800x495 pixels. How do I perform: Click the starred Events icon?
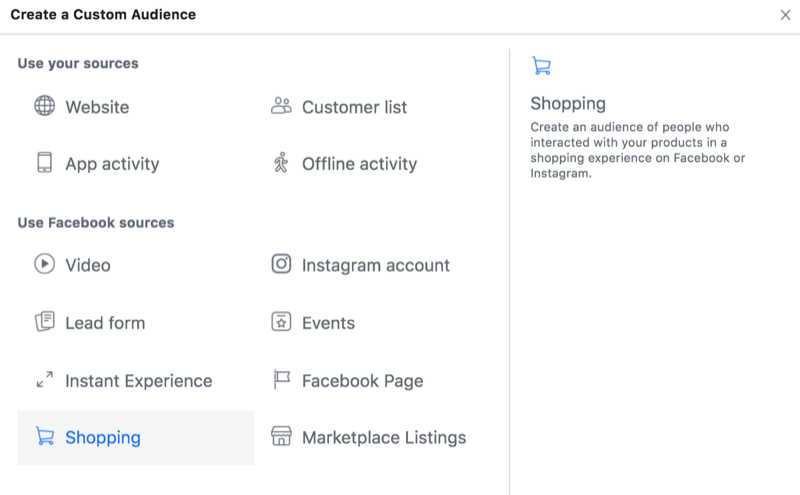coord(281,321)
